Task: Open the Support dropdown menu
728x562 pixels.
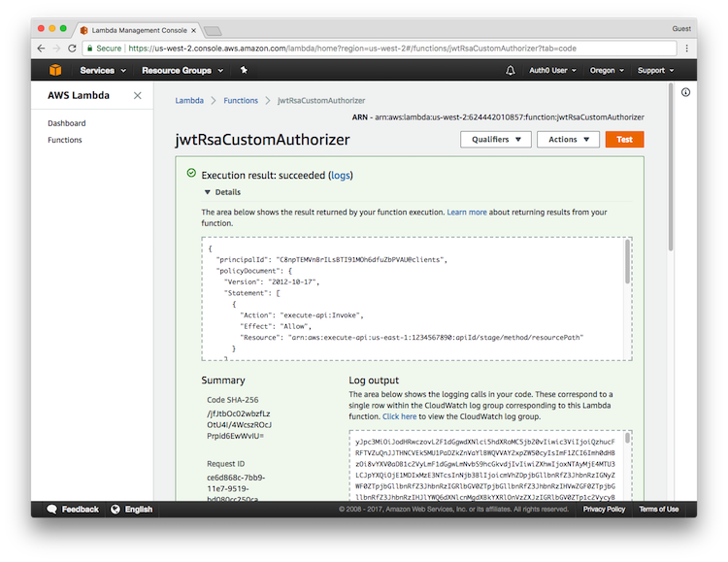Action: coord(655,70)
